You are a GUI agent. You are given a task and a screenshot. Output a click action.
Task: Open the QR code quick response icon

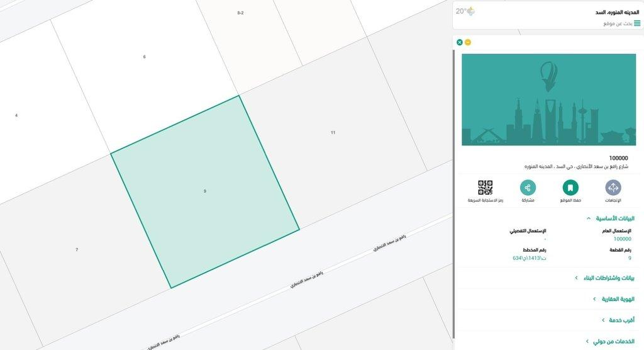point(485,188)
